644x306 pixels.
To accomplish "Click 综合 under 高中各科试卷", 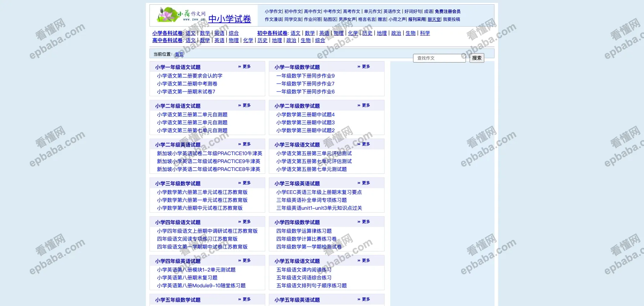I will [x=320, y=40].
